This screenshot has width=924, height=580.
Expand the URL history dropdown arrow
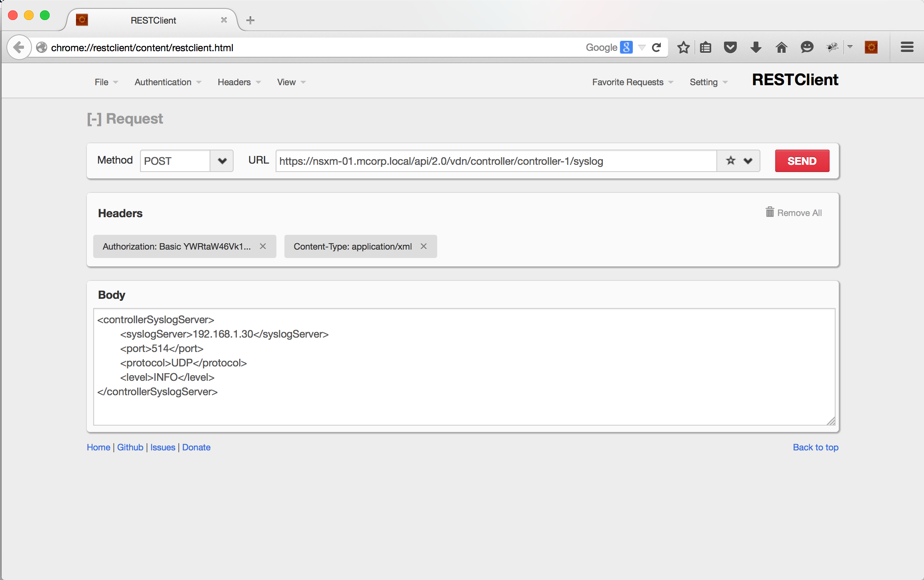click(748, 161)
